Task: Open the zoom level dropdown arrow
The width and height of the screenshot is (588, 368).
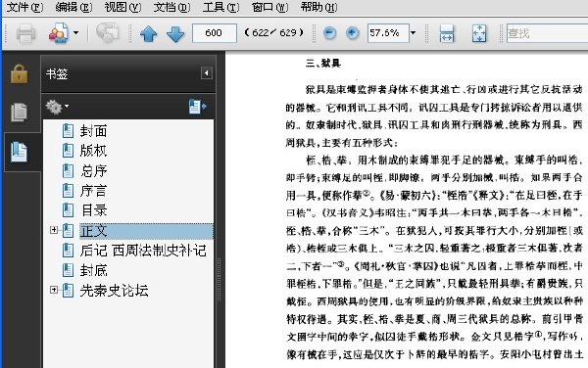Action: (x=414, y=33)
